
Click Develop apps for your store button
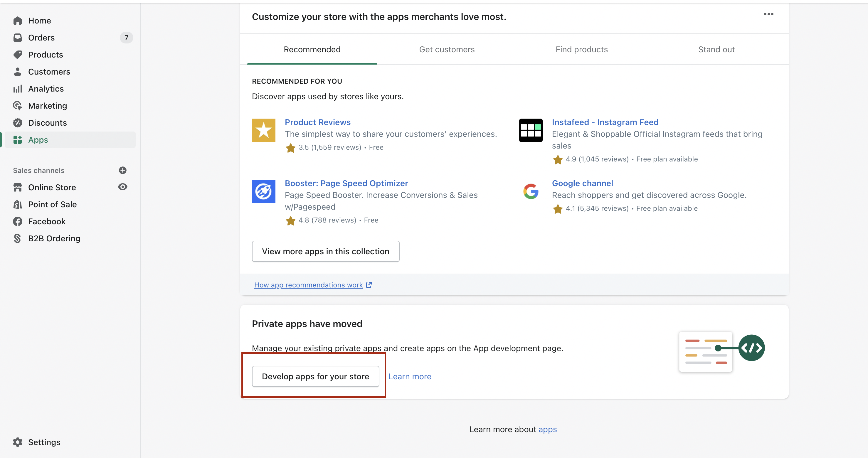point(315,376)
